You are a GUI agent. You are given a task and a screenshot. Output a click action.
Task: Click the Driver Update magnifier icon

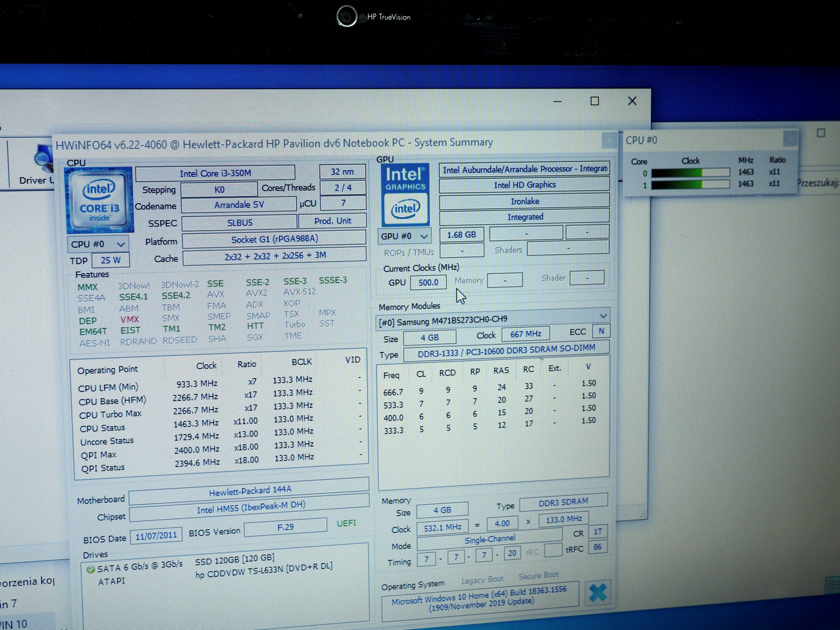pyautogui.click(x=44, y=159)
